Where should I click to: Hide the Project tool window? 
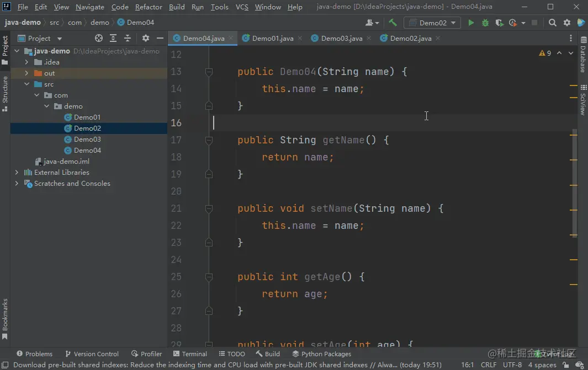[x=160, y=38]
